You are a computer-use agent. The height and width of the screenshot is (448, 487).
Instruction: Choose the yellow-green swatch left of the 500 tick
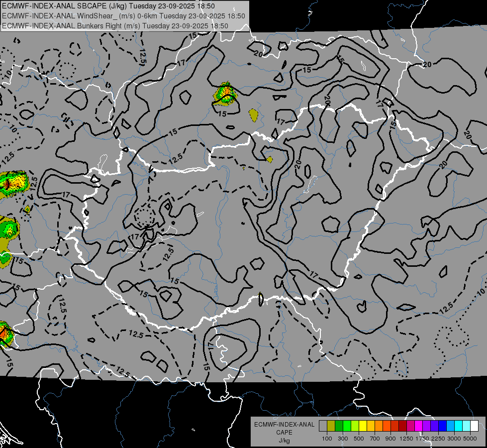coord(355,426)
